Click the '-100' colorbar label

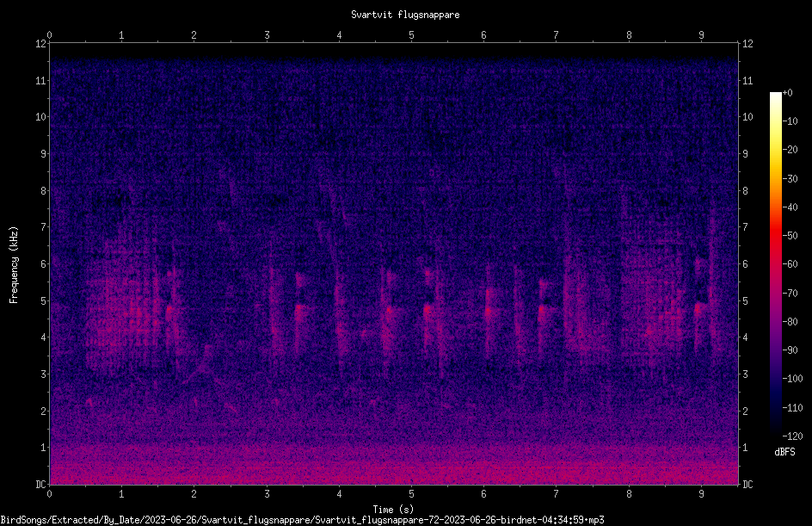(793, 379)
